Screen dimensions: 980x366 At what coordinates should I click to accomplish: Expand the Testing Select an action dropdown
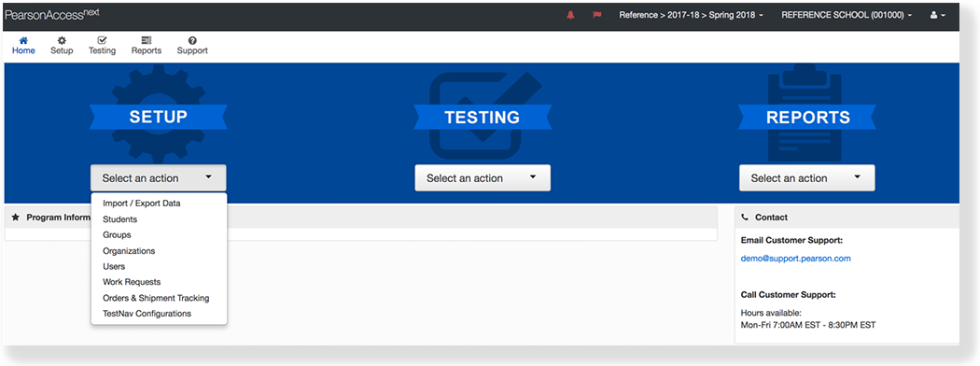483,178
